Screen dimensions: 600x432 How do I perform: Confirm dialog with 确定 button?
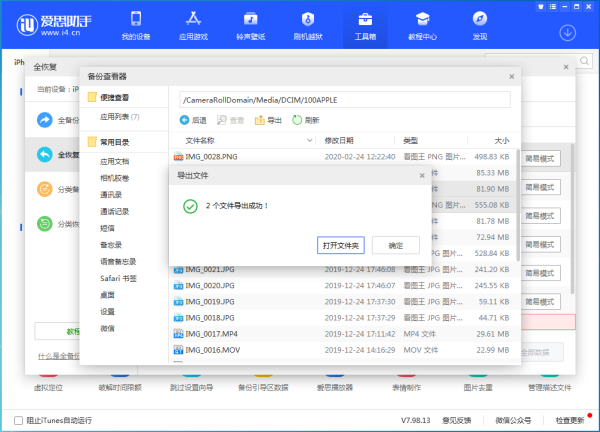coord(395,244)
